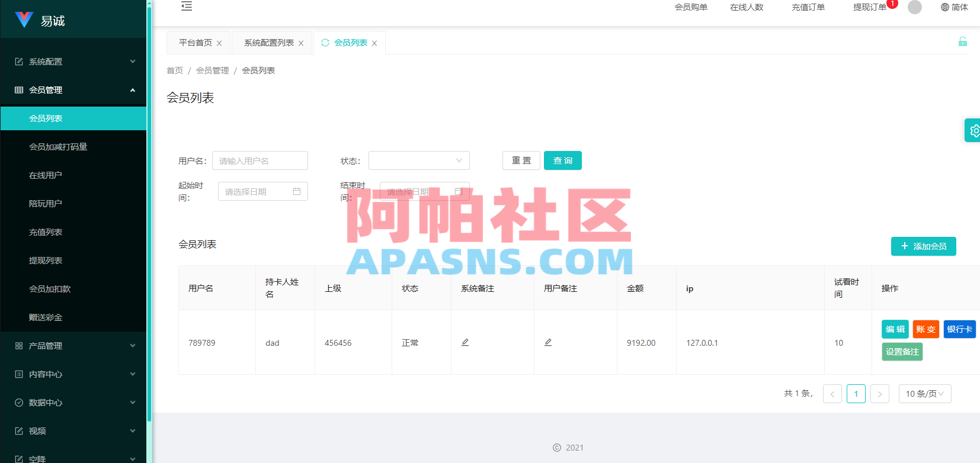This screenshot has width=980, height=463.
Task: Click 编辑 for user 789789
Action: tap(895, 329)
